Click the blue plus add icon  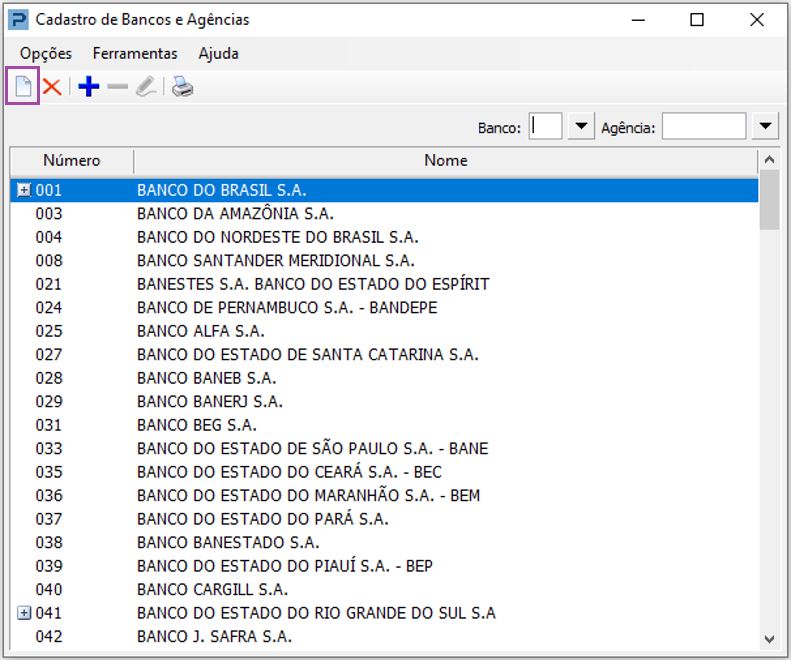(89, 86)
